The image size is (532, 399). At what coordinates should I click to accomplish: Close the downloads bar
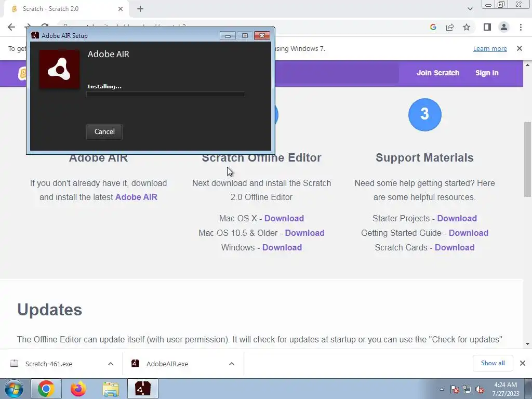click(x=523, y=363)
